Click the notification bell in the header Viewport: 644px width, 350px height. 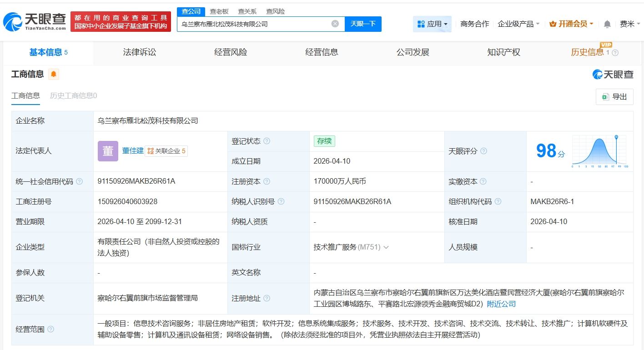[607, 24]
